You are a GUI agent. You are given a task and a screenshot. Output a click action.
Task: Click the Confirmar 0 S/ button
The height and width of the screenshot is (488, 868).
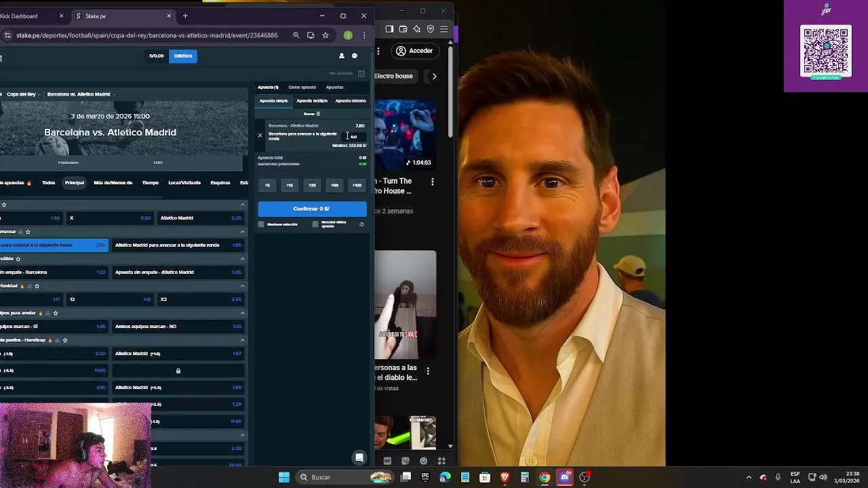(312, 209)
